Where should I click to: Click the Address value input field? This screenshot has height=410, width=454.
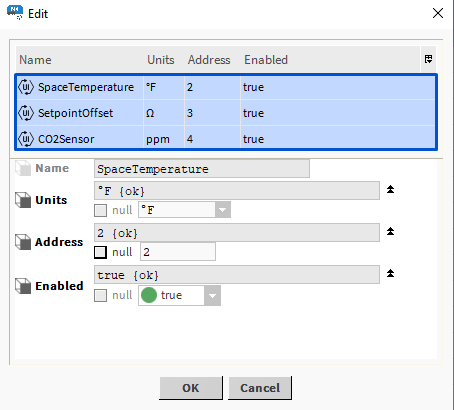(x=178, y=252)
